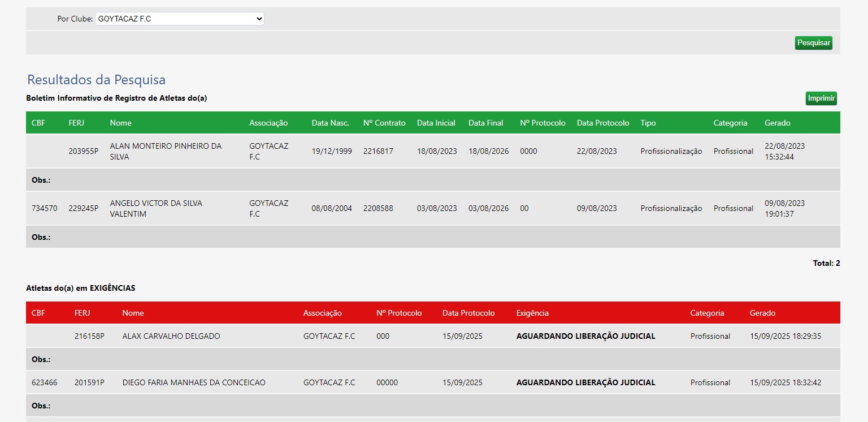This screenshot has height=422, width=868.
Task: Click generated timestamp 15/09/2025 18:32:42
Action: coord(785,382)
